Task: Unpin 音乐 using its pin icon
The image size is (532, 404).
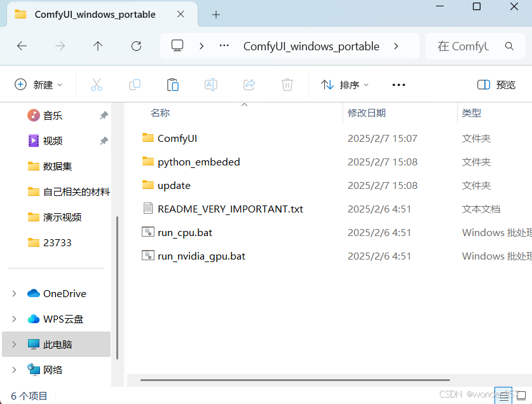Action: coord(104,115)
